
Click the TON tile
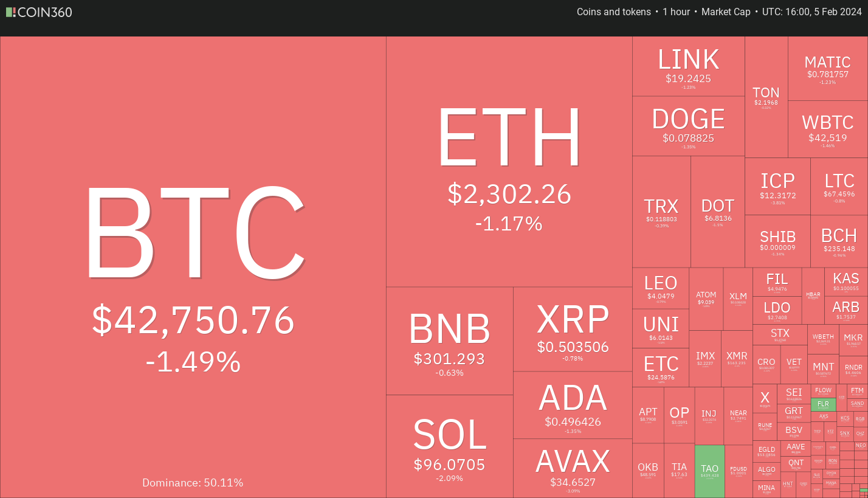point(766,97)
